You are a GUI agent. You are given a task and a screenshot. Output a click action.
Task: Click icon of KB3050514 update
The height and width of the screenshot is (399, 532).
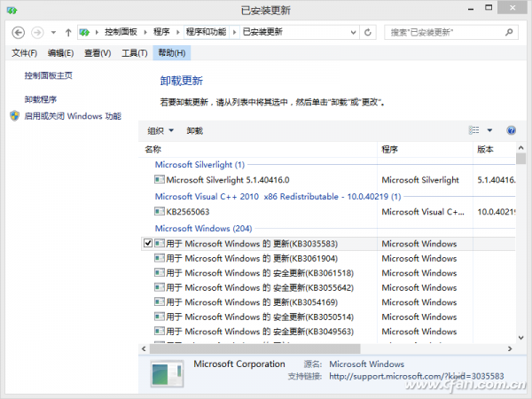pyautogui.click(x=159, y=317)
